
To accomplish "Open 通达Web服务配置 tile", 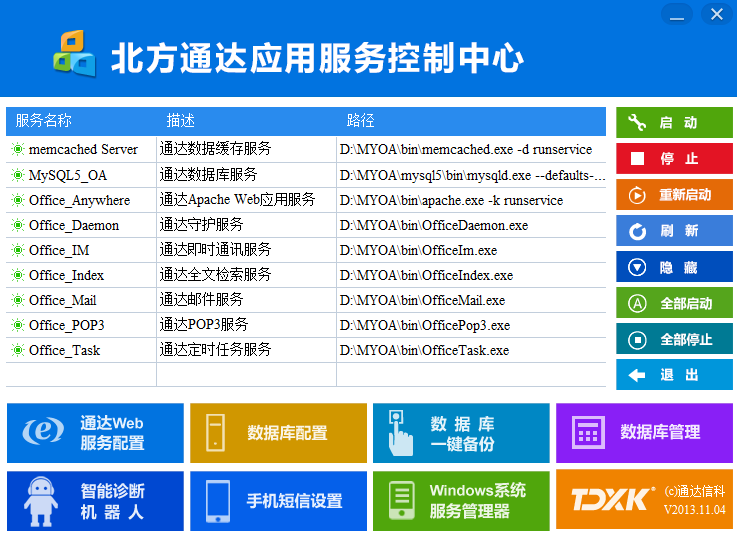I will tap(95, 433).
